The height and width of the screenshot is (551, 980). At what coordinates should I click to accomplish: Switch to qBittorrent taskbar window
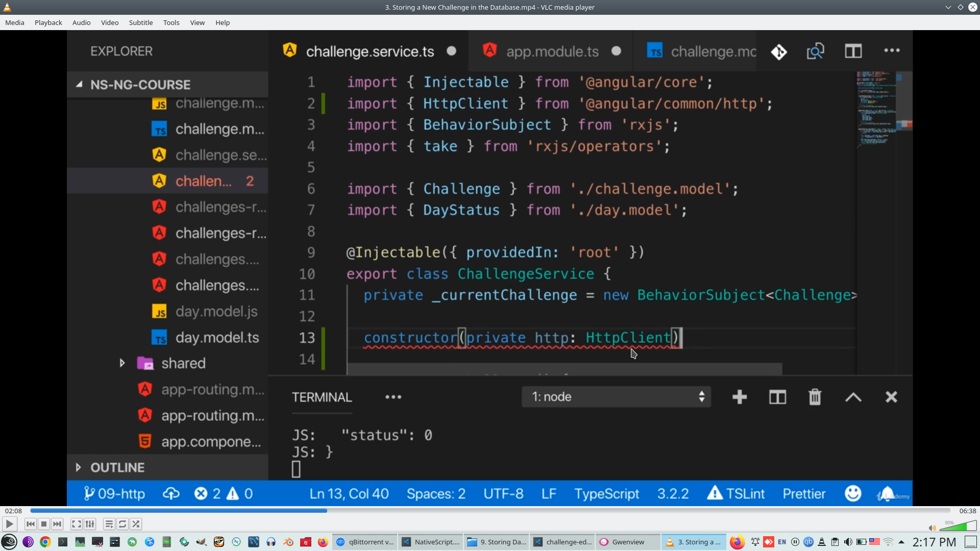click(364, 542)
